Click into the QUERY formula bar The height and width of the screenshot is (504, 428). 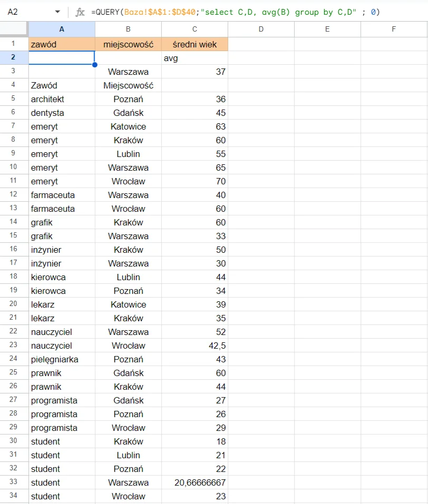[237, 12]
